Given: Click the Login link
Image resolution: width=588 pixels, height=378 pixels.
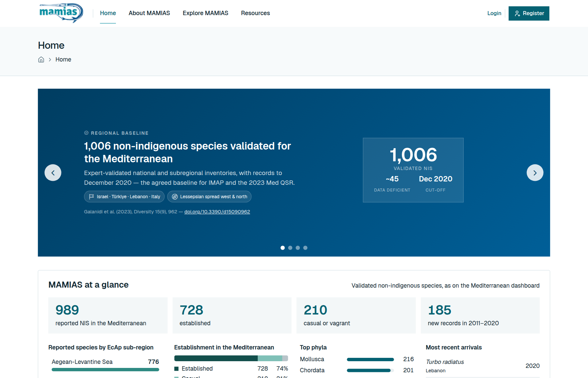Looking at the screenshot, I should pos(494,13).
